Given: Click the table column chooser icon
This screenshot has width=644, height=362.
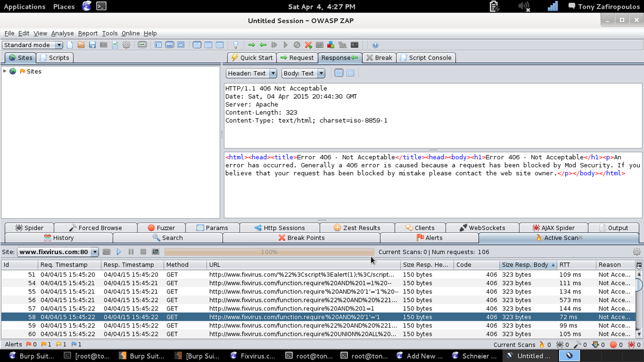Looking at the screenshot, I should pos(639,265).
